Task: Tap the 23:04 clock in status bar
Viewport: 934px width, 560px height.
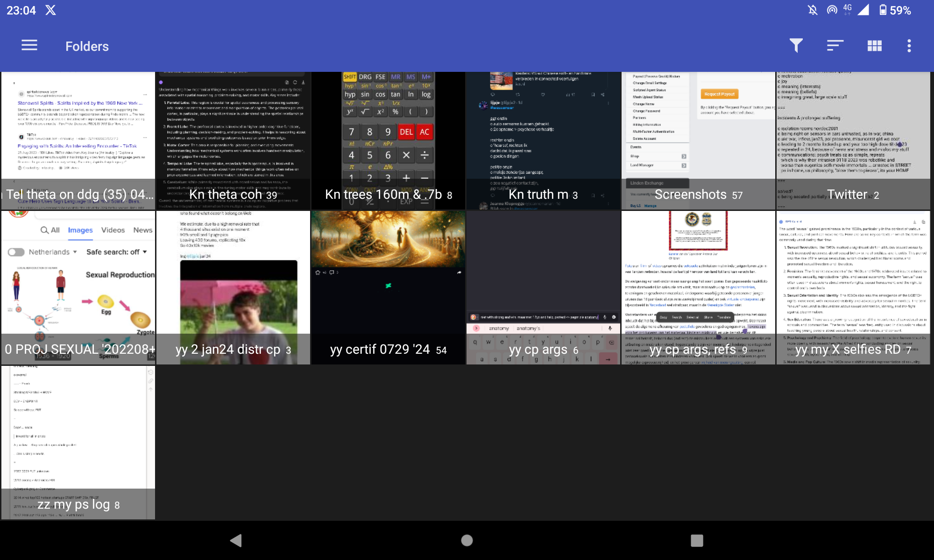Action: (x=21, y=10)
